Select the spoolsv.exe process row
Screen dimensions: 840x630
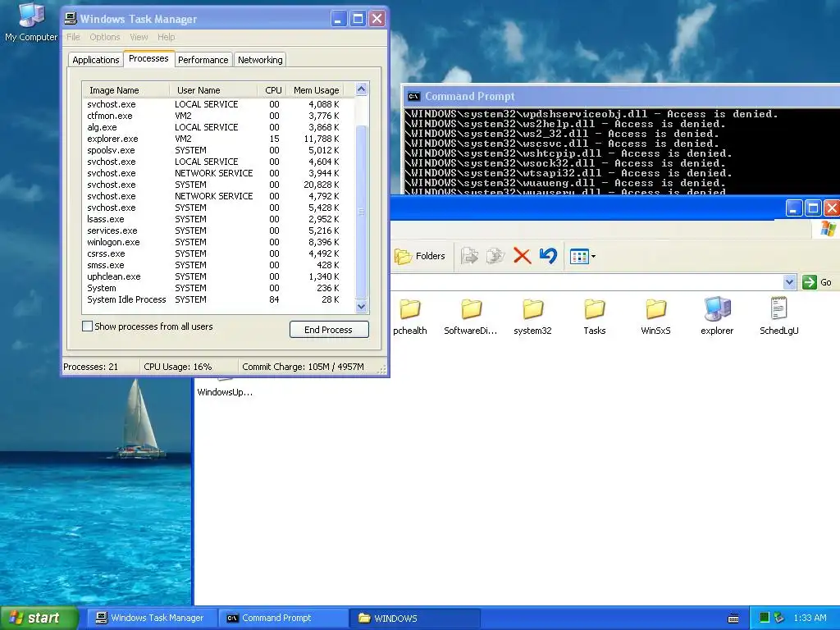click(x=217, y=151)
